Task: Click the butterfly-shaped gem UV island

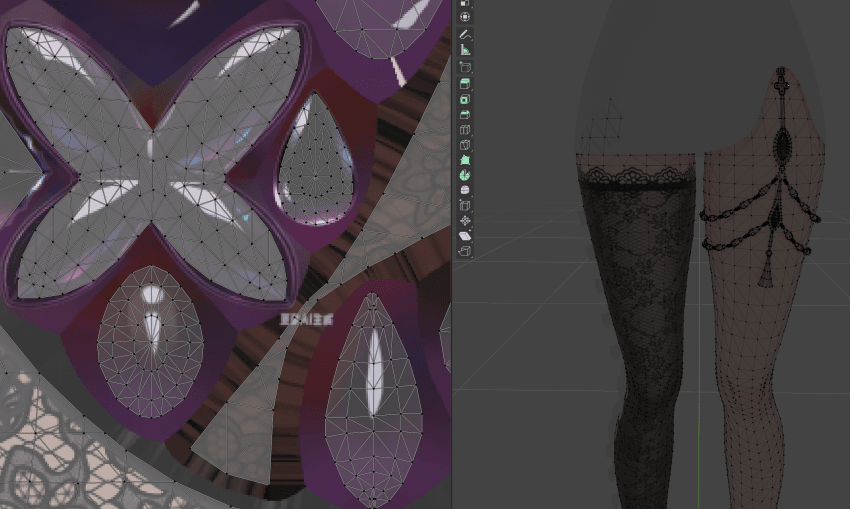Action: coord(154,163)
